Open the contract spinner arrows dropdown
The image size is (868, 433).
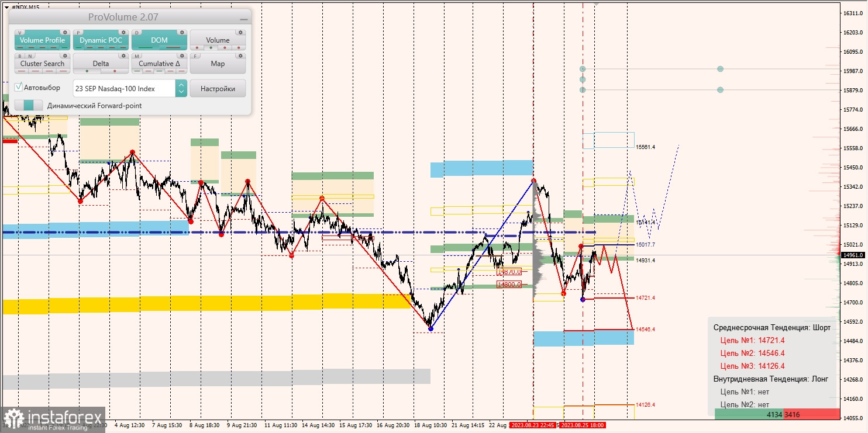(x=181, y=88)
